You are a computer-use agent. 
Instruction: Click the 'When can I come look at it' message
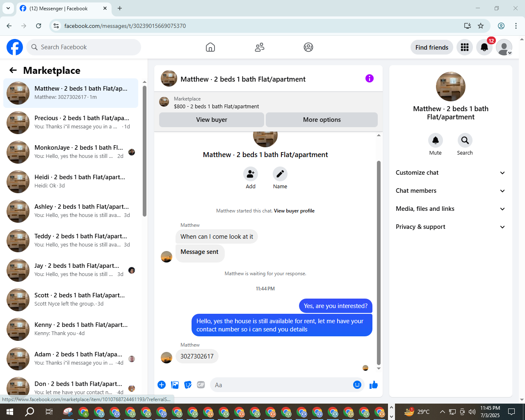(217, 237)
